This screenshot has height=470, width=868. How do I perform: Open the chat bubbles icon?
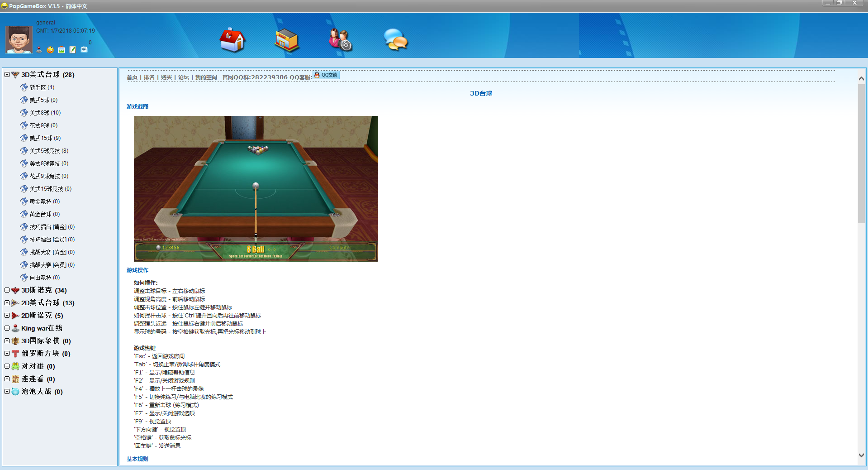pyautogui.click(x=395, y=40)
